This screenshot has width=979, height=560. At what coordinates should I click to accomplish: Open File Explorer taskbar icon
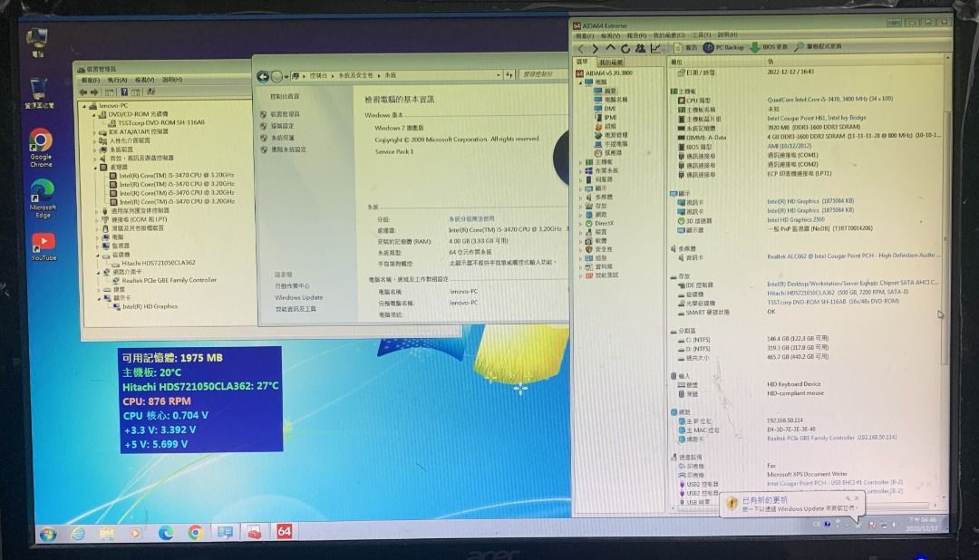tap(107, 534)
